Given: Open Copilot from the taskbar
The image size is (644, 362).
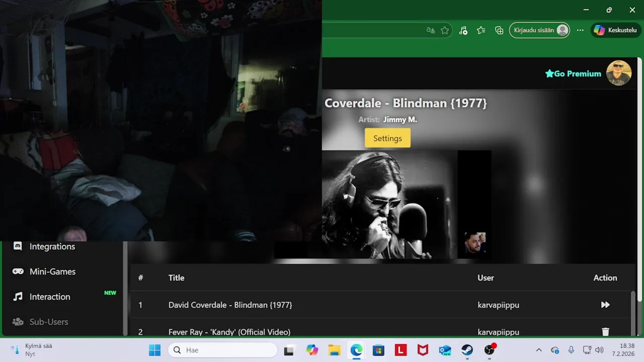Looking at the screenshot, I should pyautogui.click(x=312, y=350).
